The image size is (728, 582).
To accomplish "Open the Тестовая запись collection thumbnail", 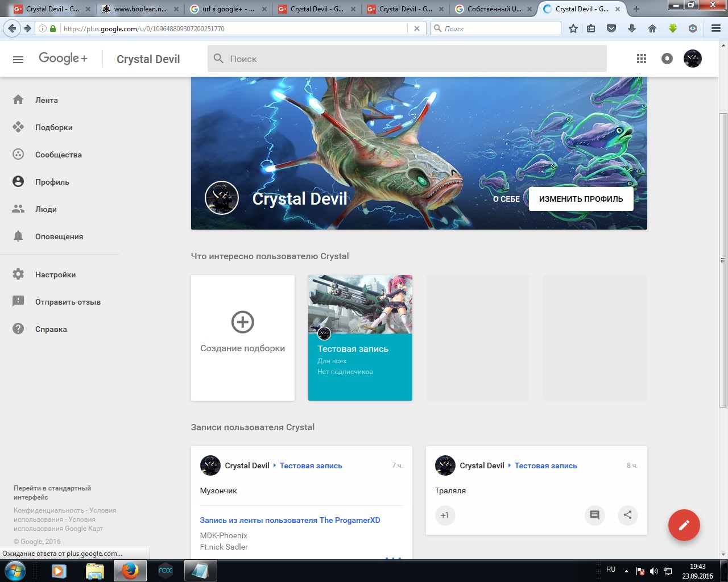I will point(360,338).
